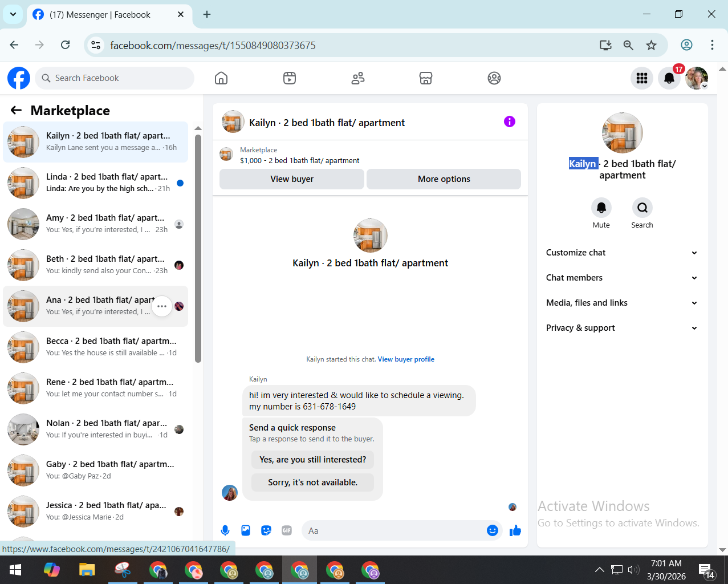The width and height of the screenshot is (728, 584).
Task: Open Amy conversation in chat list
Action: 95,224
